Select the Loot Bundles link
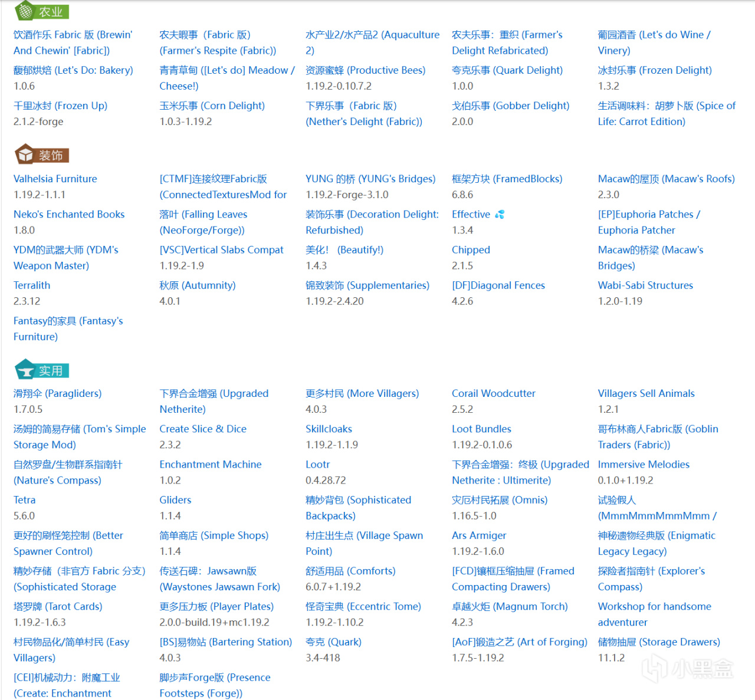This screenshot has height=700, width=755. [481, 429]
